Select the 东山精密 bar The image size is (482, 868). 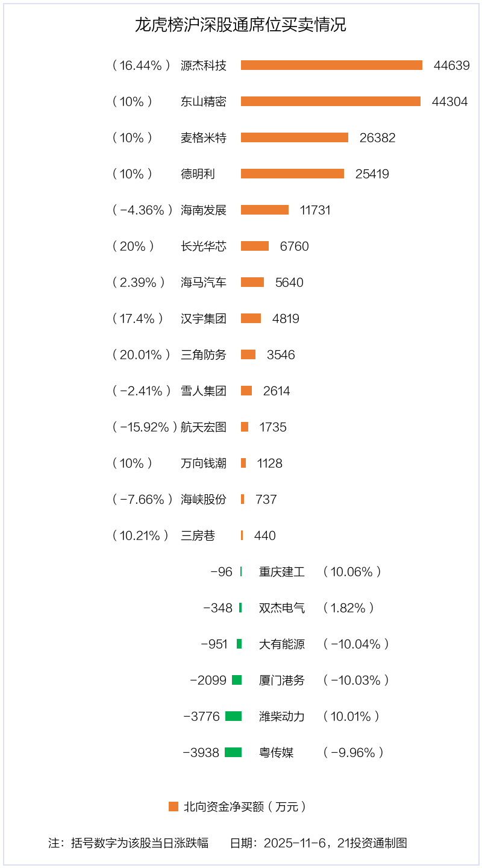click(x=331, y=101)
